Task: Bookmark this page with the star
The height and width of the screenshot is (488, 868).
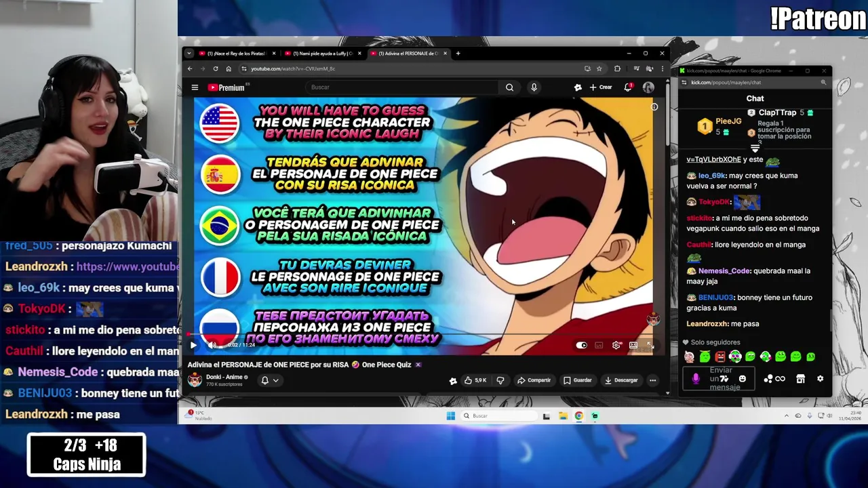Action: [599, 68]
